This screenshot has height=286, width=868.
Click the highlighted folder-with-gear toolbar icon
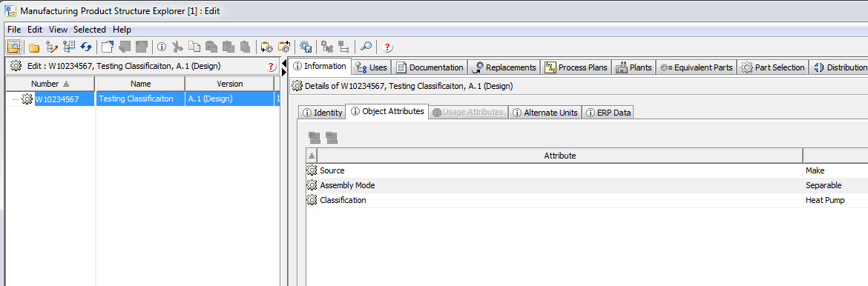(14, 47)
